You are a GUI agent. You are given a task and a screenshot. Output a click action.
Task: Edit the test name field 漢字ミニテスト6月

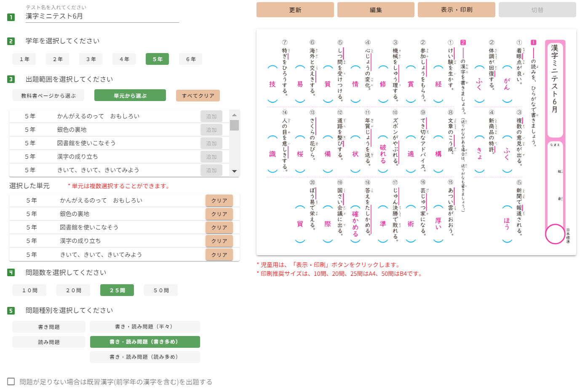tap(102, 16)
